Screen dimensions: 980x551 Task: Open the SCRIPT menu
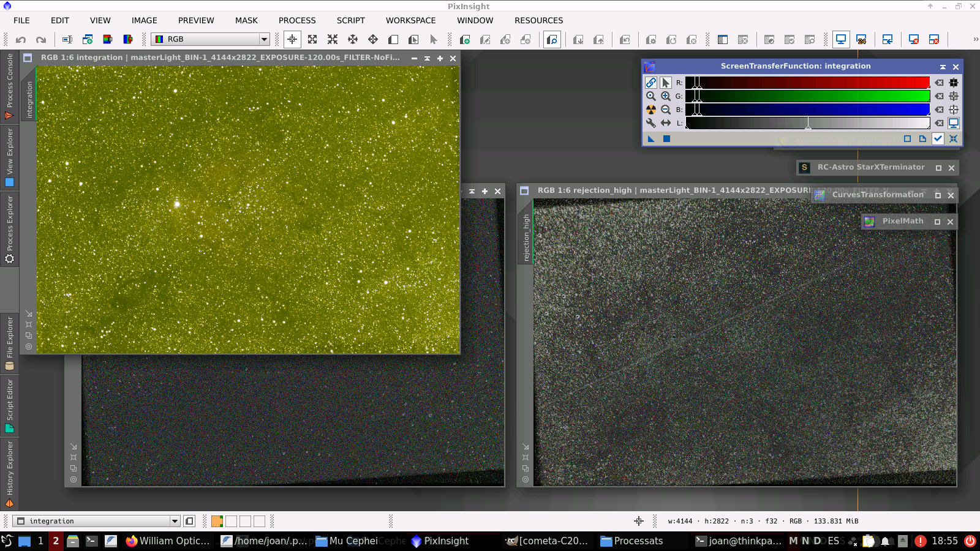[350, 20]
